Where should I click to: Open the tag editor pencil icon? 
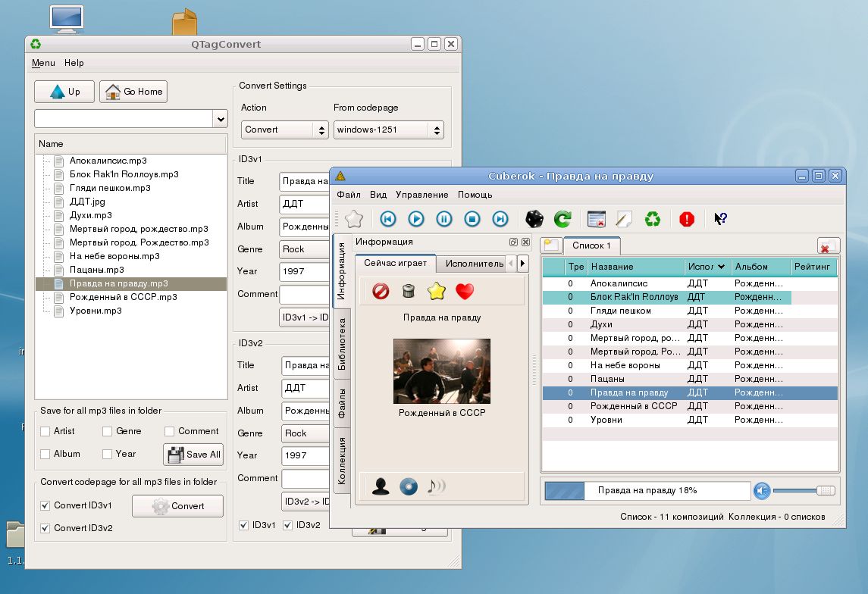click(x=624, y=219)
